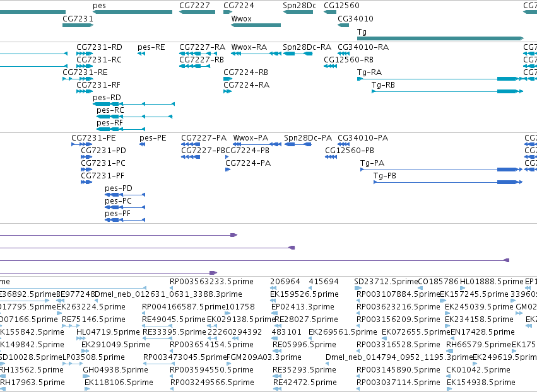Select the Spn28Dc-RA transcript label
Image resolution: width=537 pixels, height=392 pixels.
pyautogui.click(x=307, y=47)
